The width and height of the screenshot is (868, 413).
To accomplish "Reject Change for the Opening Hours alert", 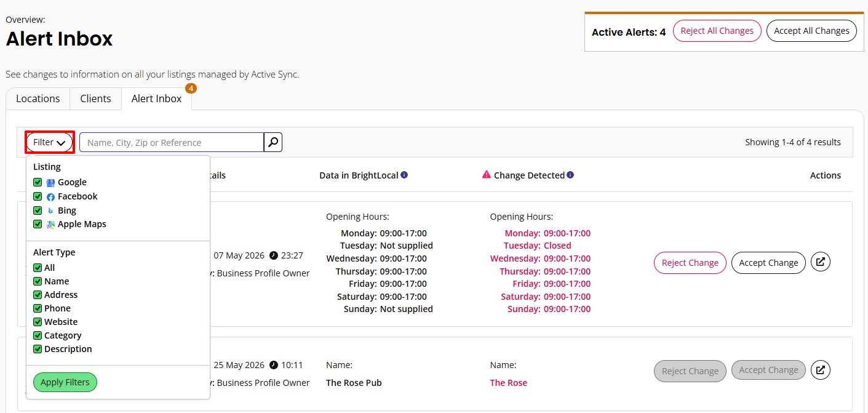I will pos(690,263).
